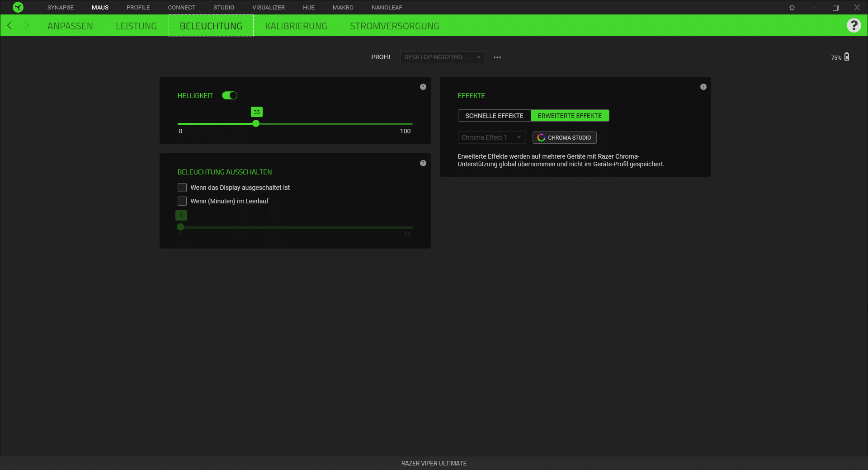This screenshot has height=470, width=868.
Task: Open profile options three-dot menu
Action: click(497, 57)
